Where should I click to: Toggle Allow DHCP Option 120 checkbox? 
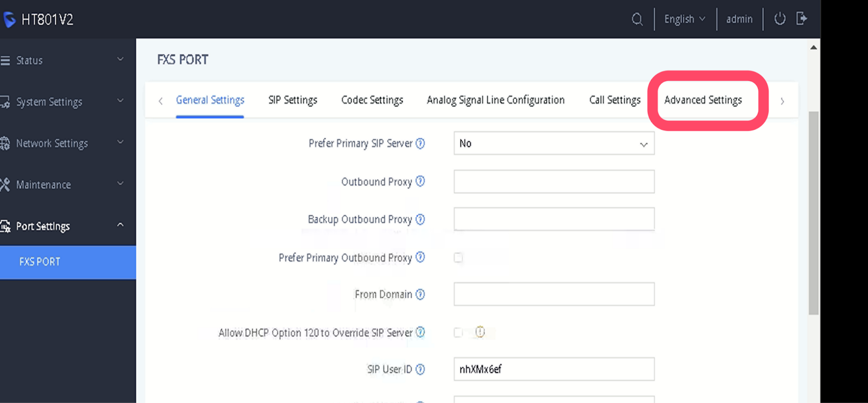[458, 332]
